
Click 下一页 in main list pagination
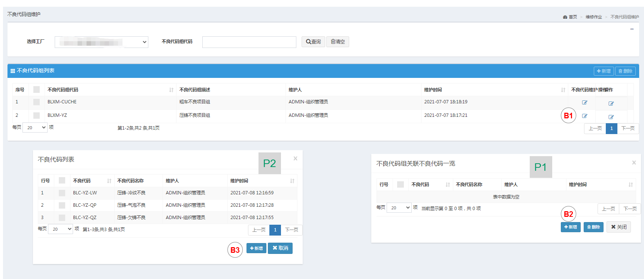pyautogui.click(x=628, y=128)
